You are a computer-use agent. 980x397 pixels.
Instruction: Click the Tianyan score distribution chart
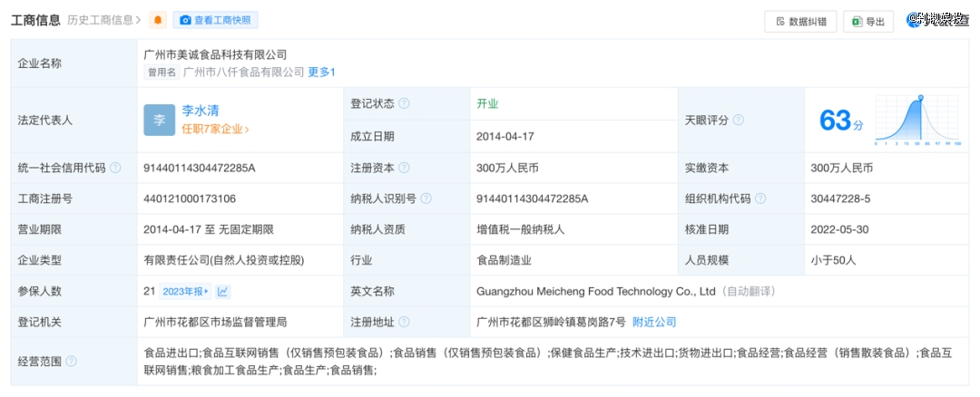pyautogui.click(x=917, y=120)
